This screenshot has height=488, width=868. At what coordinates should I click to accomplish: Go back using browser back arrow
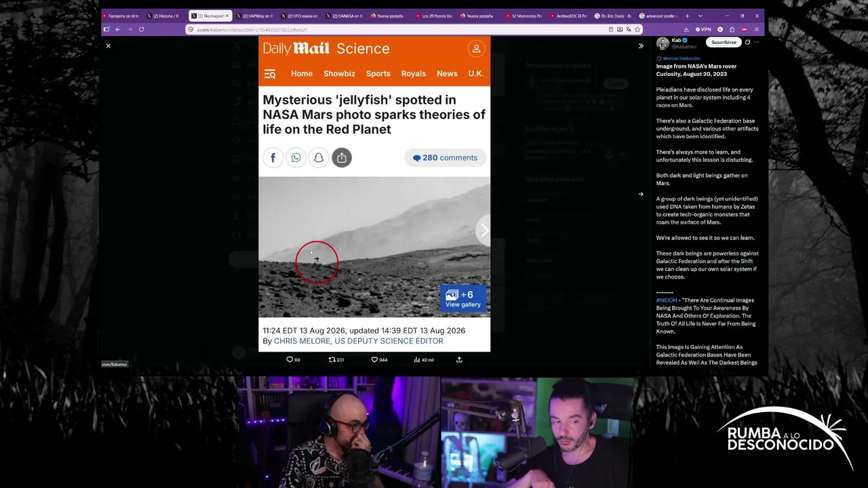117,30
